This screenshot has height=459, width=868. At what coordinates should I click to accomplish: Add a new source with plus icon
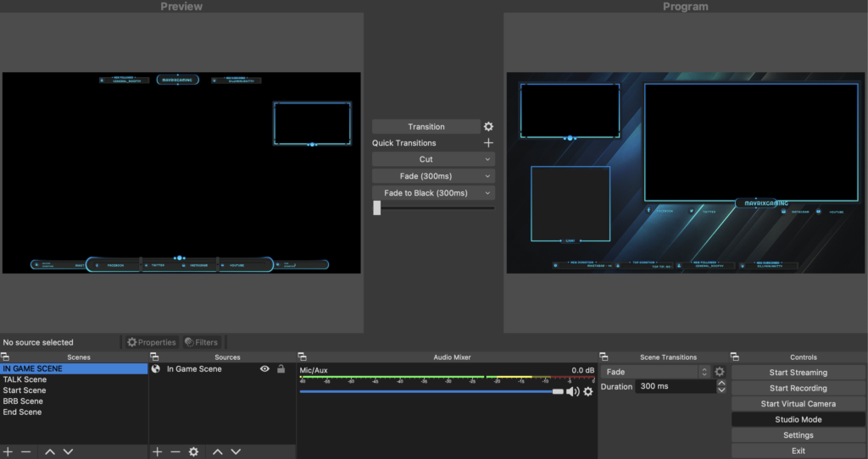tap(157, 451)
